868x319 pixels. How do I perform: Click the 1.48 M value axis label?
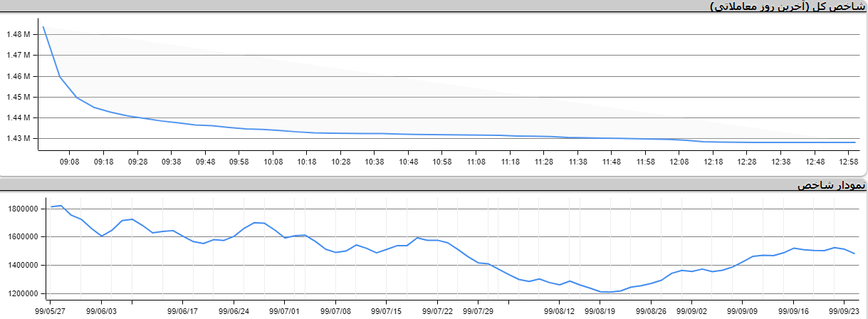17,34
